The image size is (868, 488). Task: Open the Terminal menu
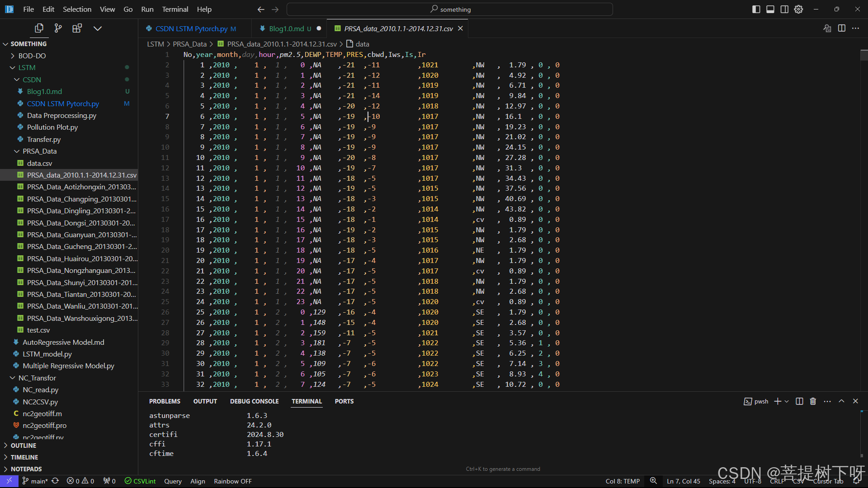pyautogui.click(x=175, y=9)
